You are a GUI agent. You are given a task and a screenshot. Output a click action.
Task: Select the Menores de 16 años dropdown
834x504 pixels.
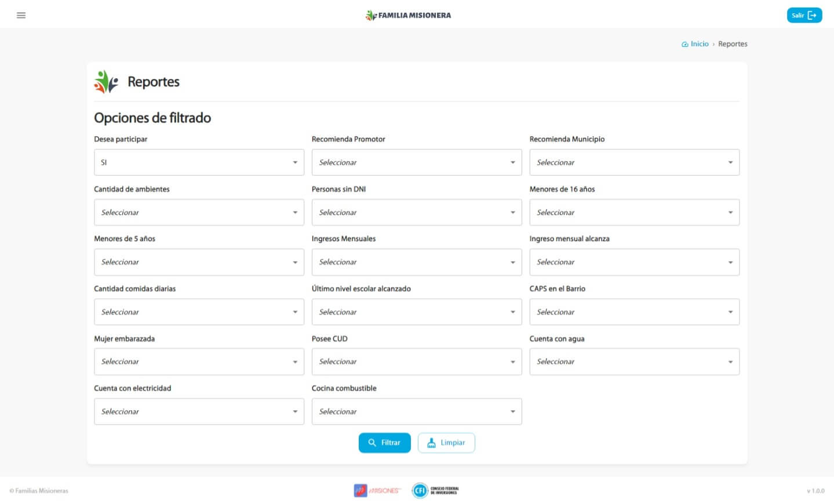click(634, 213)
